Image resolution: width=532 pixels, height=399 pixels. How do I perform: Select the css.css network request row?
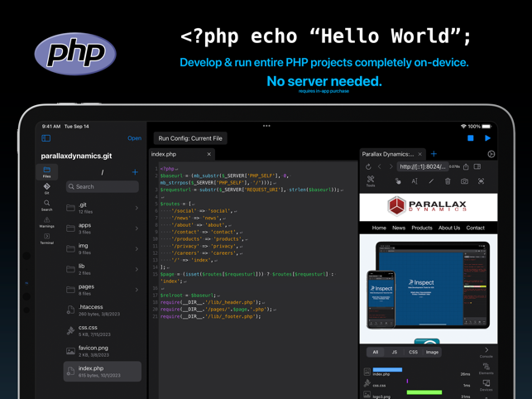(x=418, y=383)
